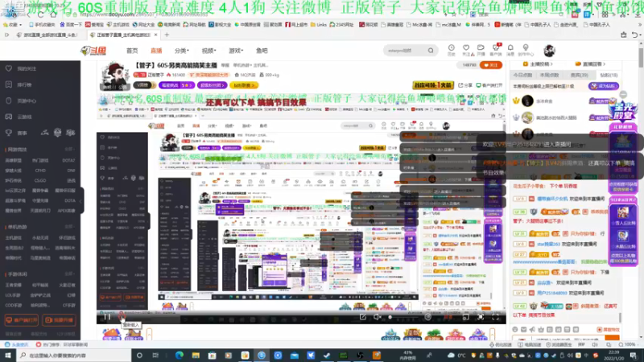This screenshot has width=644, height=362.
Task: Open Windows Start menu
Action: tap(8, 356)
